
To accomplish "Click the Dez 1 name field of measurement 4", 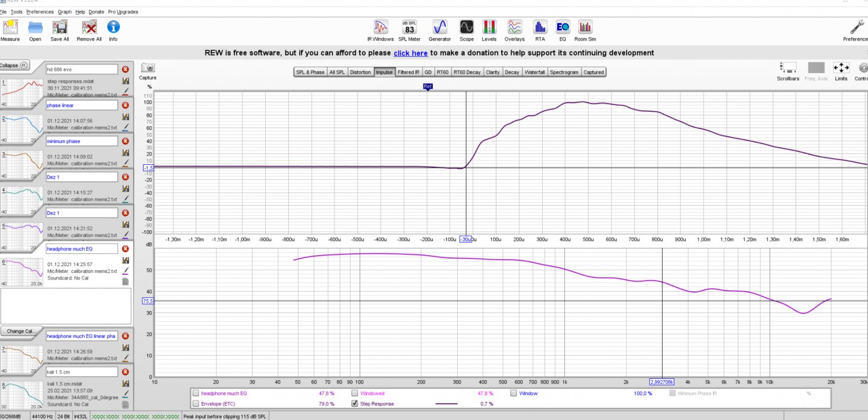I will coord(82,177).
